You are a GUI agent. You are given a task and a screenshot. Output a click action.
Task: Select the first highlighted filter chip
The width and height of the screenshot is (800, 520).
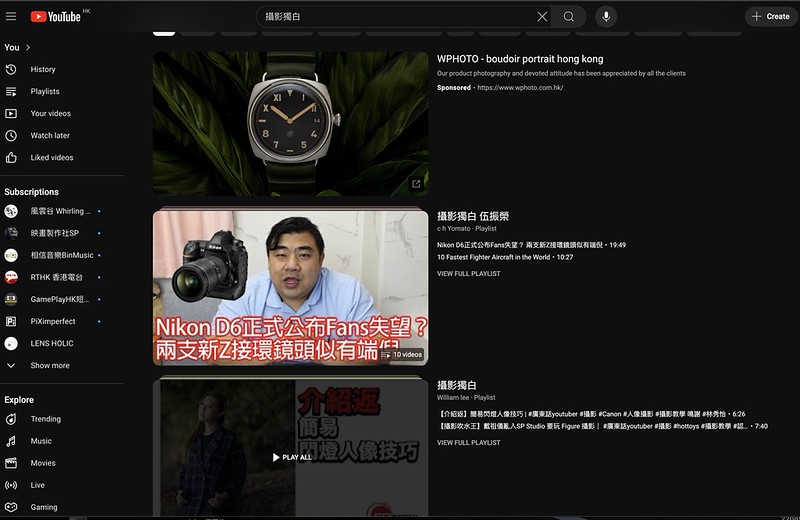click(164, 33)
